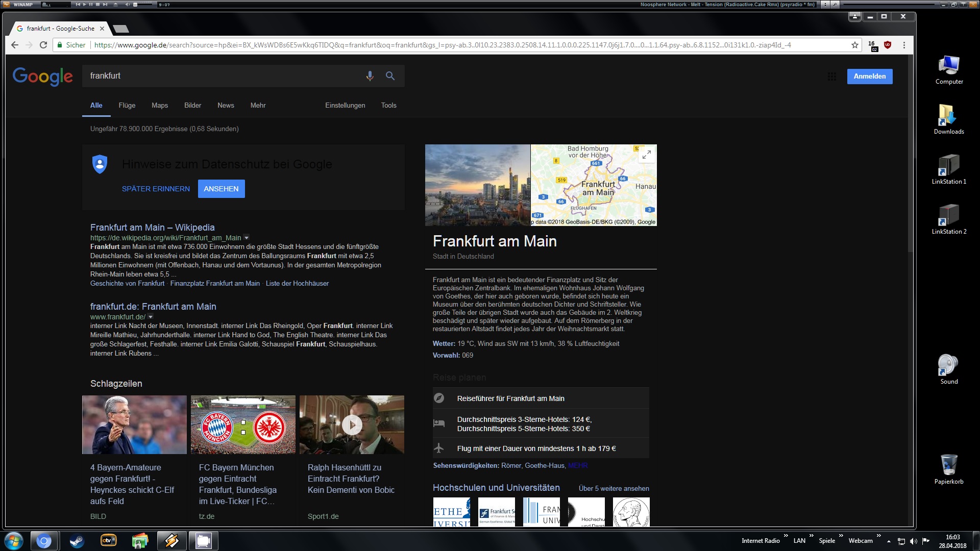
Task: Switch to the Bilder tab
Action: 193,106
